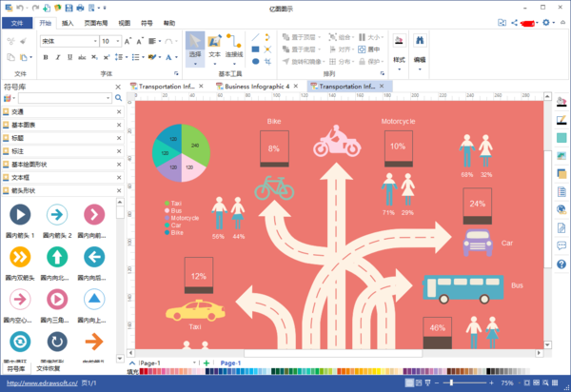Toggle italic text formatting

(57, 57)
